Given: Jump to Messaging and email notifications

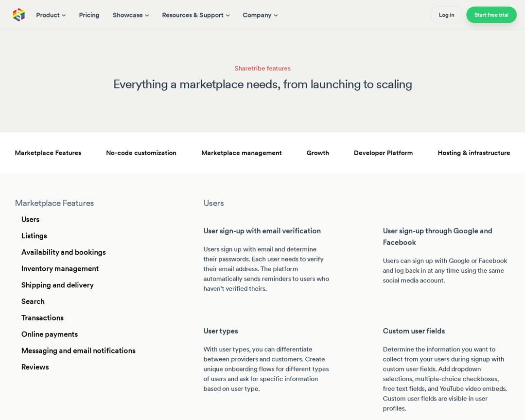Looking at the screenshot, I should (x=78, y=350).
